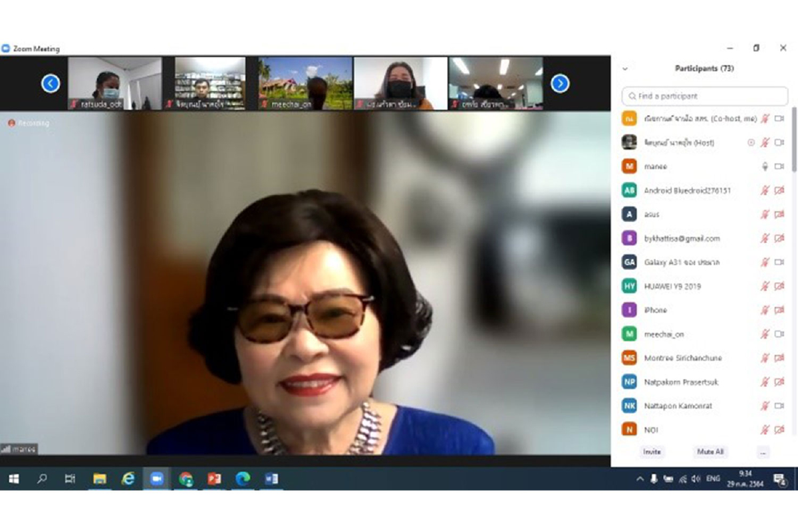Click camera icon for meechai_on row
798x532 pixels.
pyautogui.click(x=779, y=334)
